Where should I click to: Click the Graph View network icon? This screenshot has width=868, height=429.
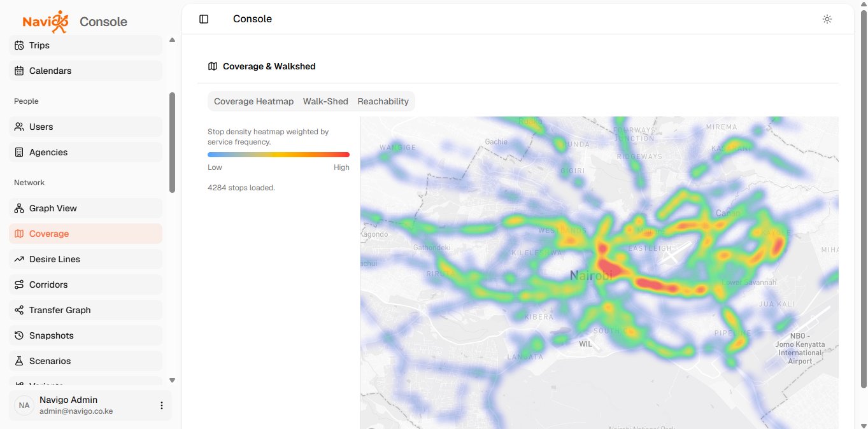pyautogui.click(x=19, y=208)
